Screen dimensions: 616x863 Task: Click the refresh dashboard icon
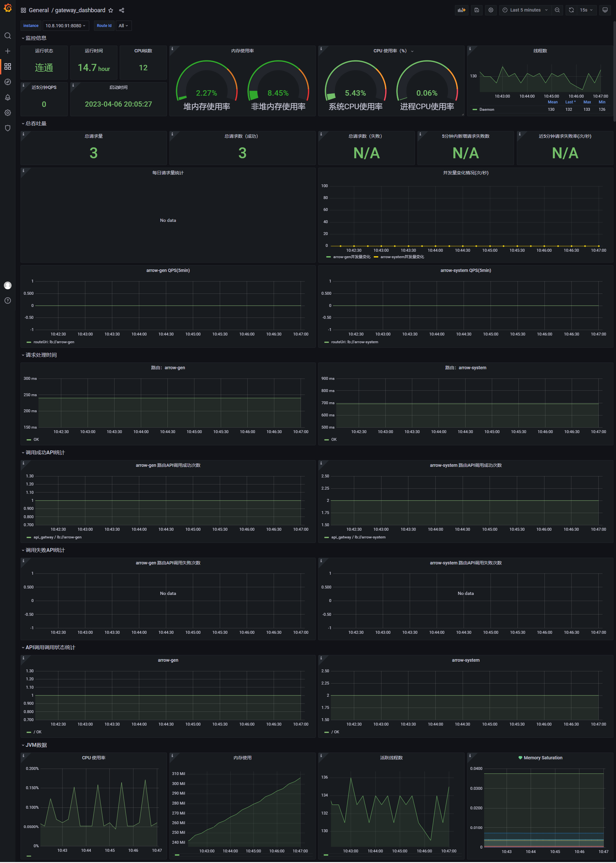tap(571, 10)
